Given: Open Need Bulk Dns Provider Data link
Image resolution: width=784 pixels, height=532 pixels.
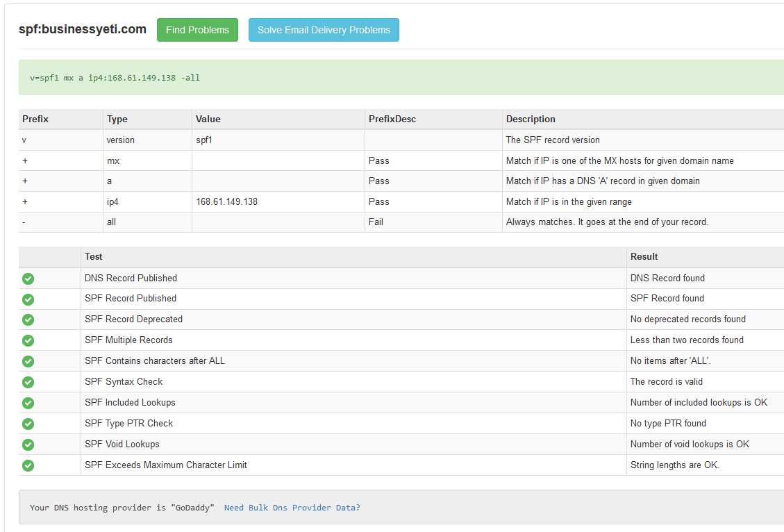Looking at the screenshot, I should click(292, 508).
